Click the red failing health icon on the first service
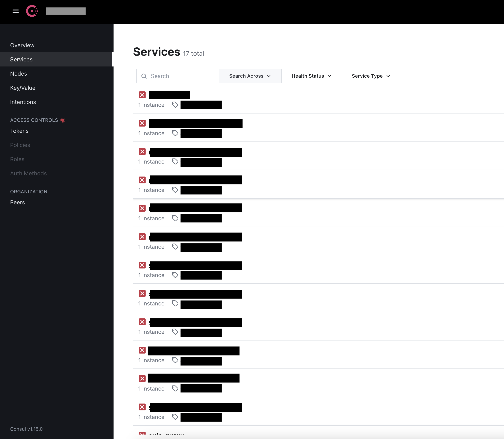The image size is (504, 439). [x=142, y=95]
